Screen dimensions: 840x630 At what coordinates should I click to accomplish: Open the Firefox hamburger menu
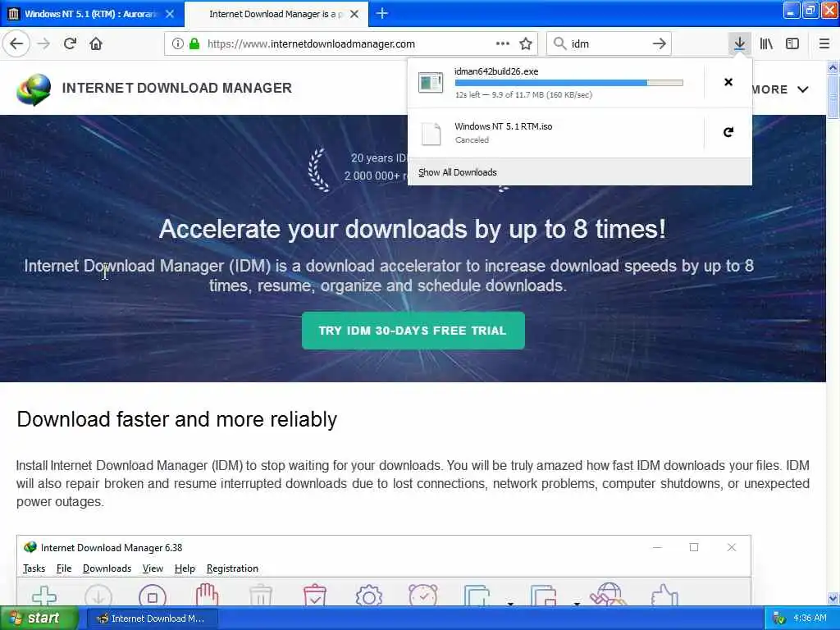pos(824,44)
